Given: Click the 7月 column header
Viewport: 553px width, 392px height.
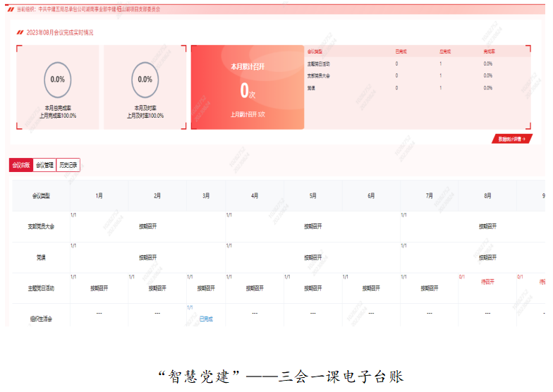Looking at the screenshot, I should pyautogui.click(x=429, y=196).
